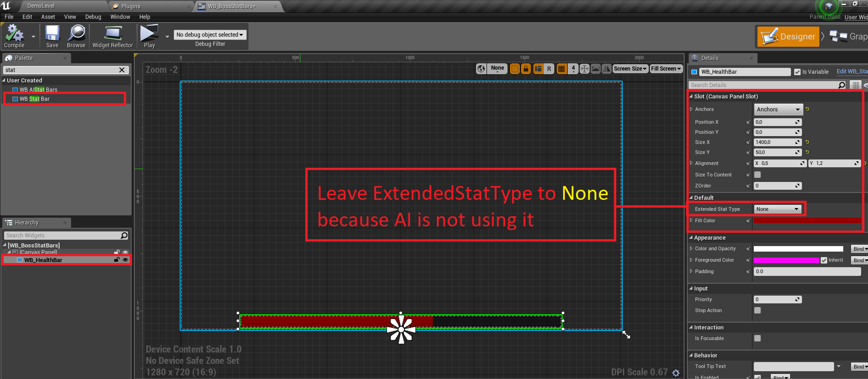868x379 pixels.
Task: Click the zoom-to-fit icon in viewport toolbar
Action: pyautogui.click(x=585, y=69)
